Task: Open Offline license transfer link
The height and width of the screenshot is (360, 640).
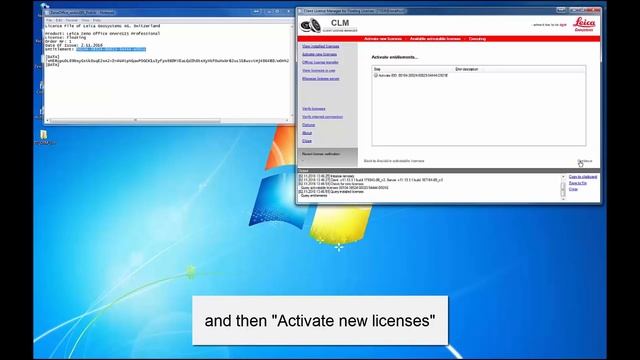Action: (320, 62)
